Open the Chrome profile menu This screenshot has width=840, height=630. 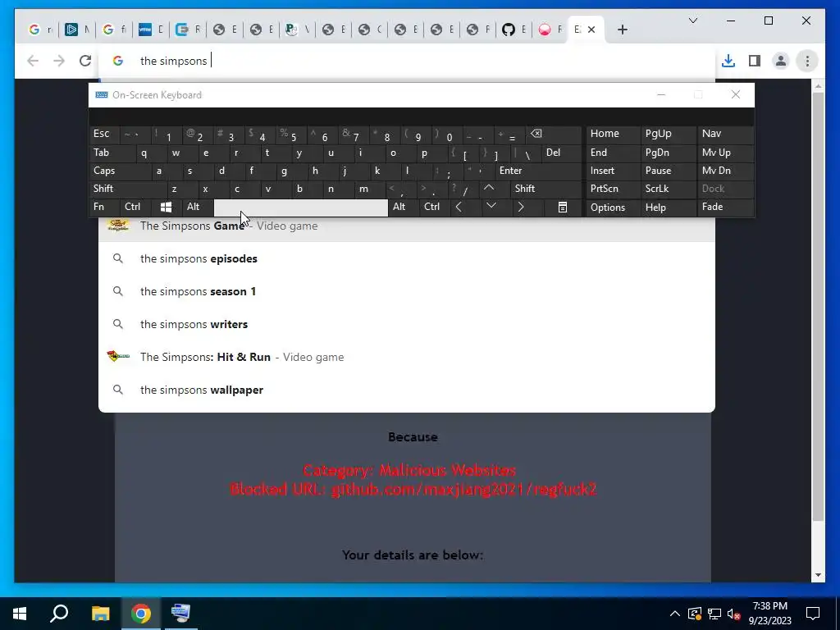tap(781, 61)
